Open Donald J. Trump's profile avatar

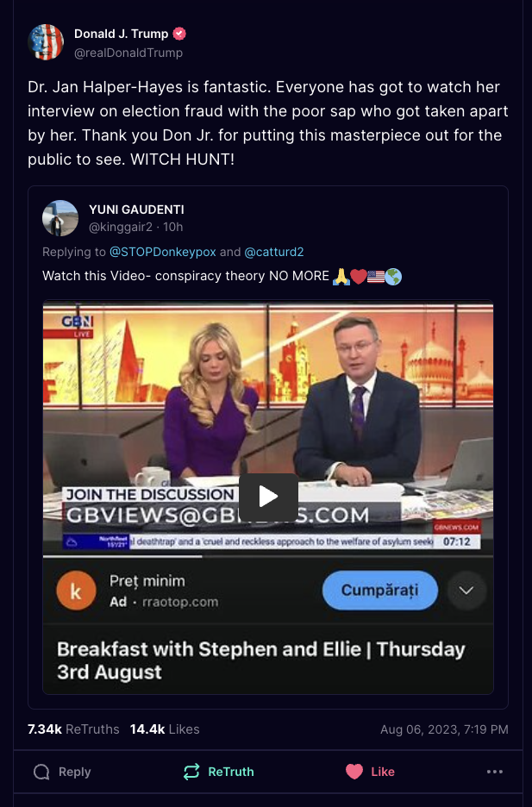pos(46,42)
